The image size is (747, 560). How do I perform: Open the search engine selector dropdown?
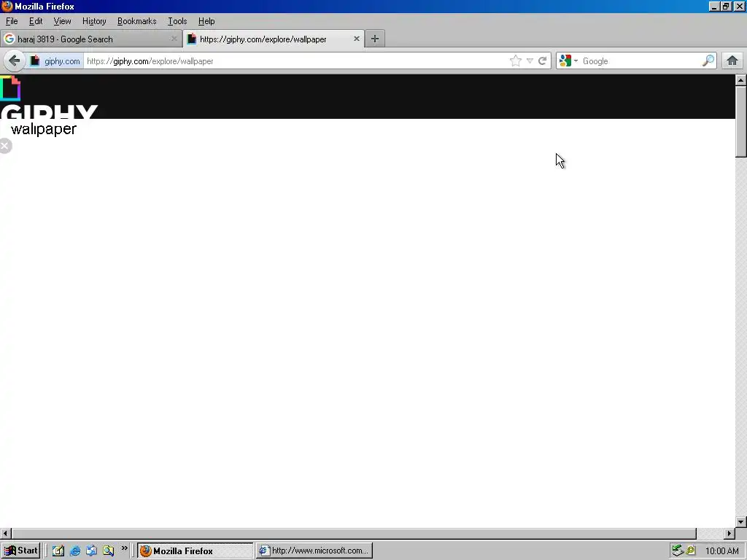568,61
